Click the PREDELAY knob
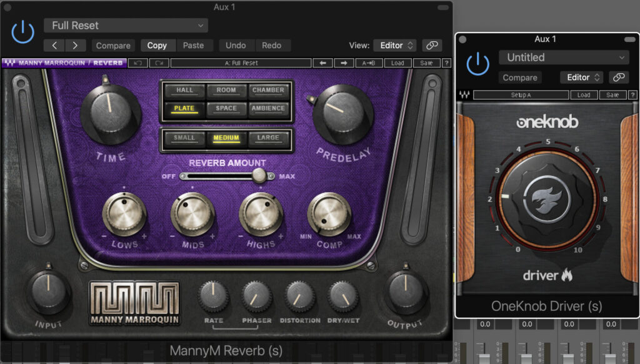This screenshot has height=364, width=640. point(343,114)
